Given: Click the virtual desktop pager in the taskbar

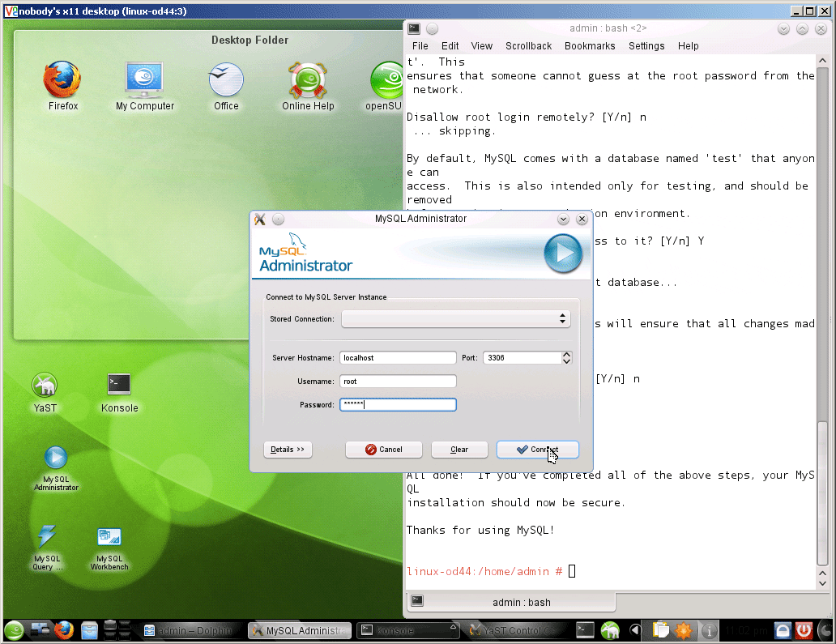Looking at the screenshot, I should 117,630.
